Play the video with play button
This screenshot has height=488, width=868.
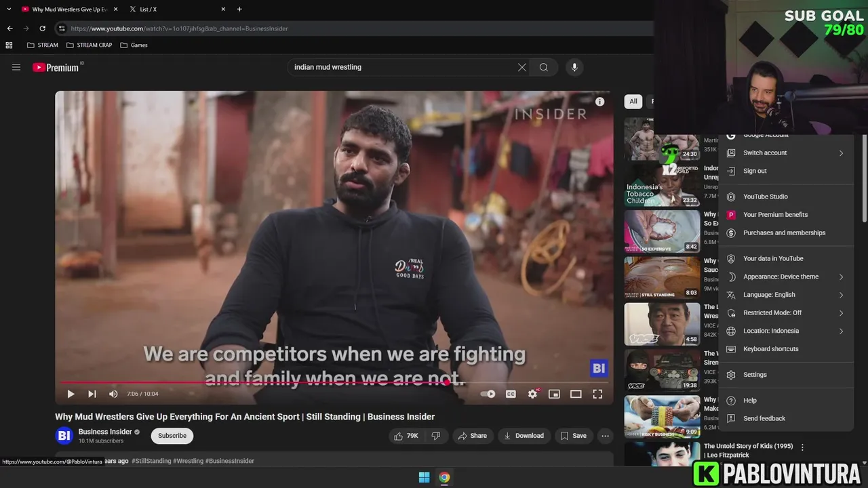[71, 394]
